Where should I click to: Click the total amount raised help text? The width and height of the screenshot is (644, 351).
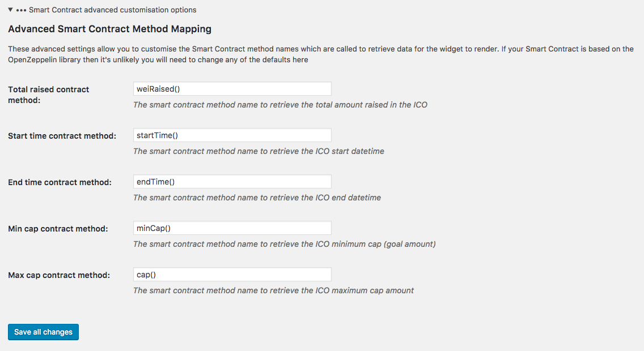tap(280, 105)
